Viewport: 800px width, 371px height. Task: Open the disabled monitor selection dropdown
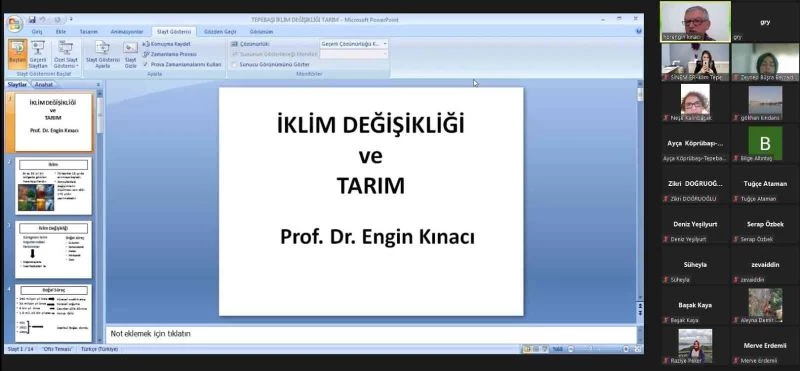[x=354, y=54]
